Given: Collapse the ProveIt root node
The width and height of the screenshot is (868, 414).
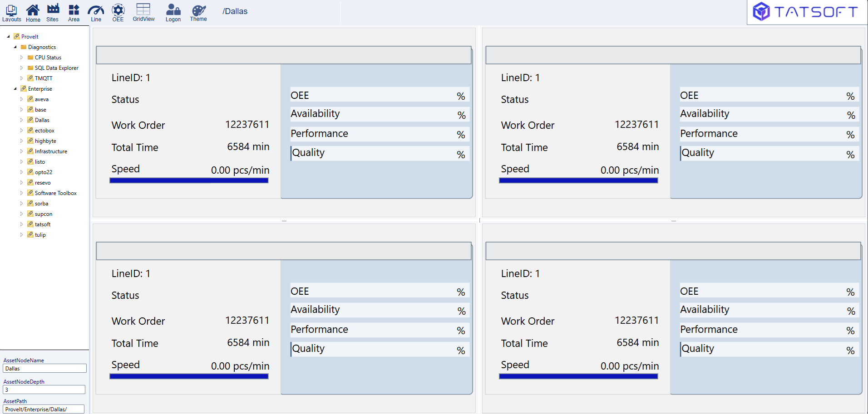Looking at the screenshot, I should [8, 37].
